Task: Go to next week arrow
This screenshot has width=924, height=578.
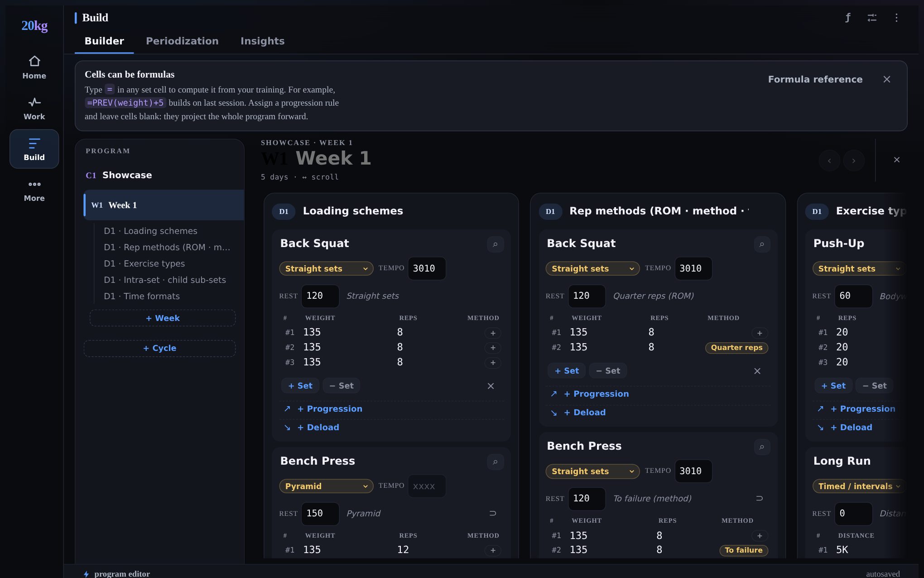Action: pyautogui.click(x=854, y=160)
